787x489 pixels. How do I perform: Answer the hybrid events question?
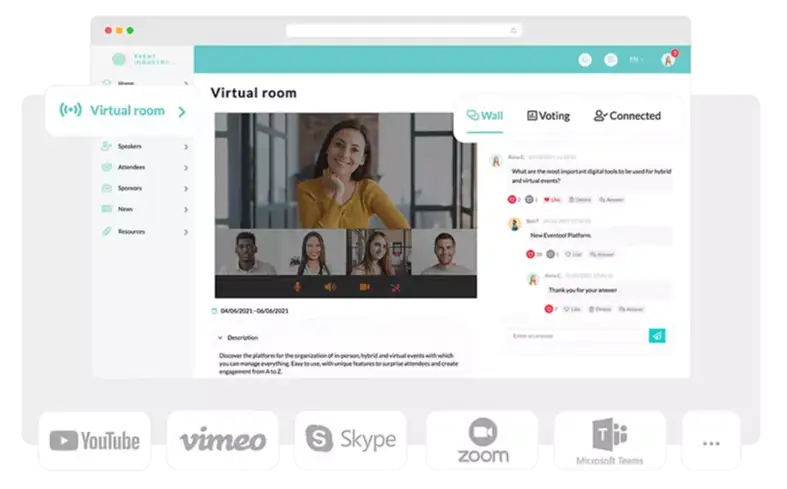[x=611, y=199]
